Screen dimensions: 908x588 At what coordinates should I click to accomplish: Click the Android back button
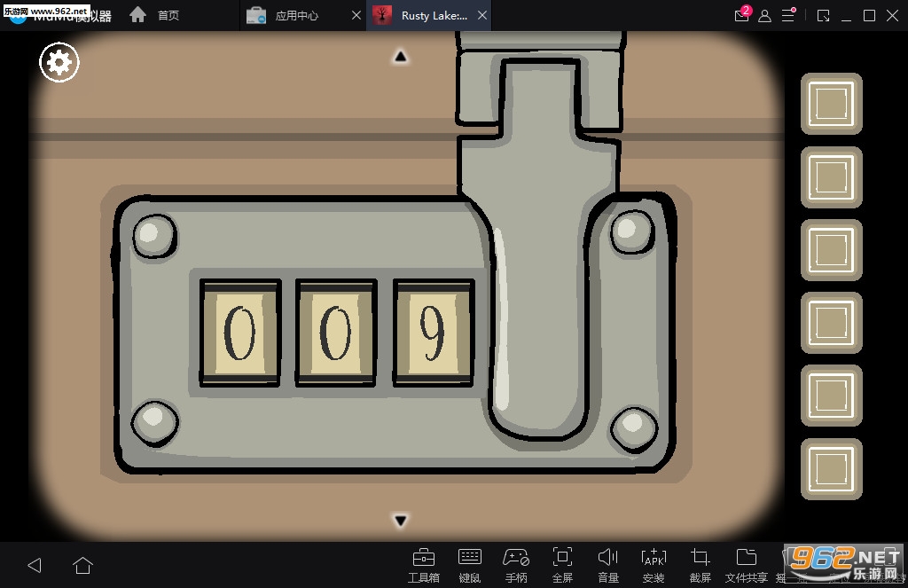[35, 565]
